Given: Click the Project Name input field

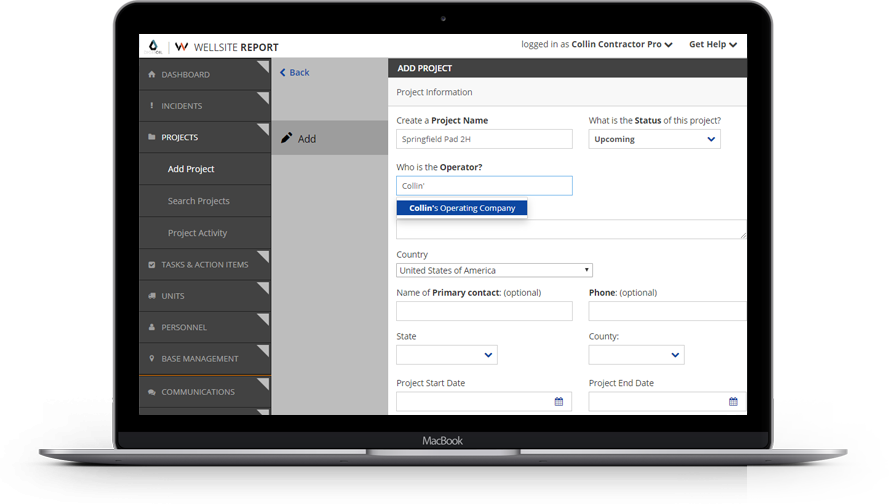Looking at the screenshot, I should (x=484, y=139).
